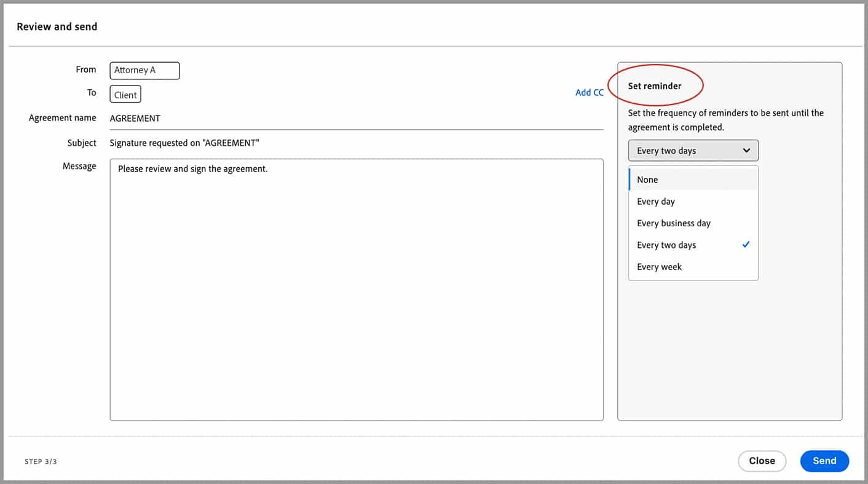868x484 pixels.
Task: Open the reminder frequency dropdown
Action: [693, 150]
